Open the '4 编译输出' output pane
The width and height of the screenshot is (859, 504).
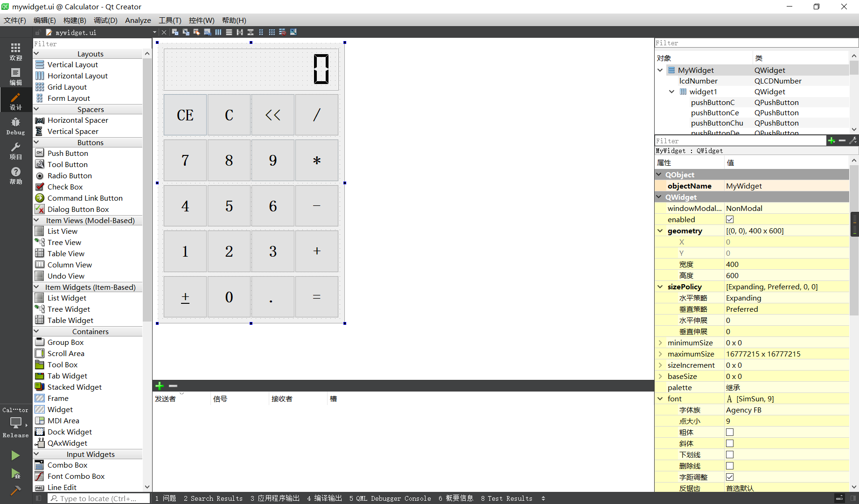tap(325, 498)
